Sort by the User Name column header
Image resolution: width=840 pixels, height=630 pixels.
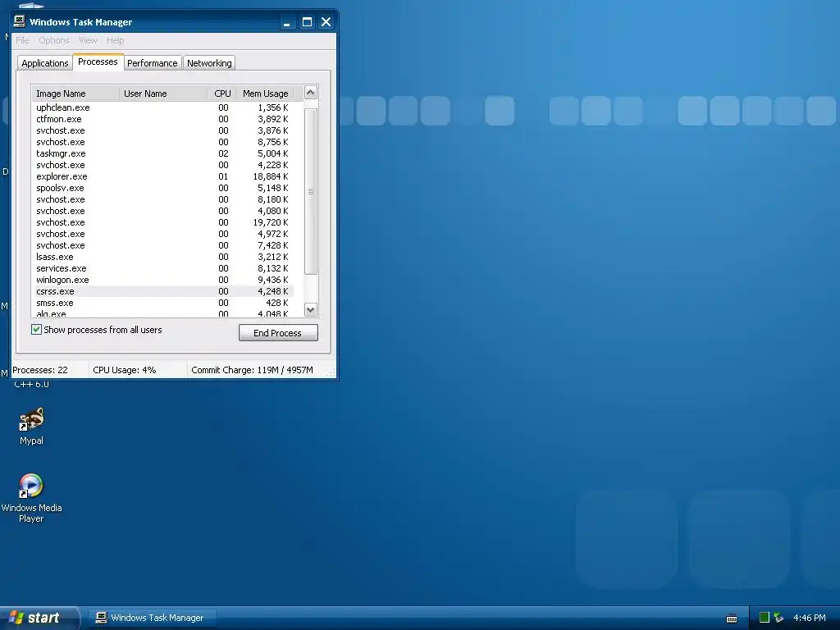click(x=163, y=94)
